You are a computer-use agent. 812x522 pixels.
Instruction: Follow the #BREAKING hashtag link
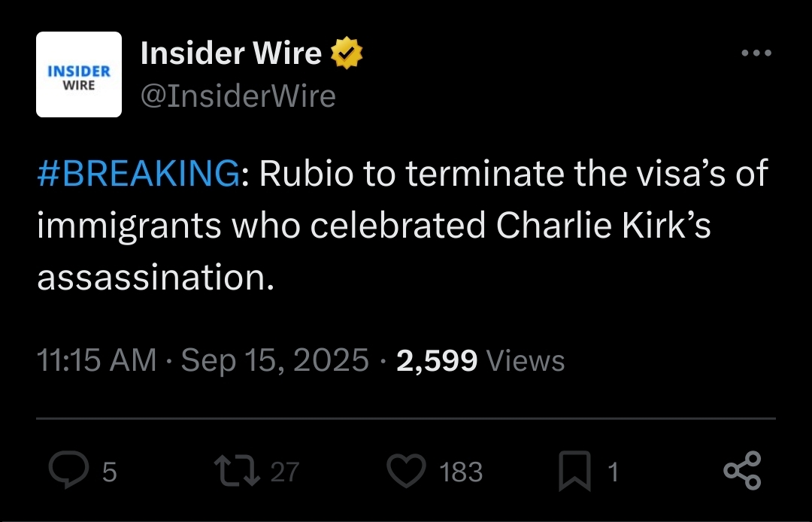[139, 173]
